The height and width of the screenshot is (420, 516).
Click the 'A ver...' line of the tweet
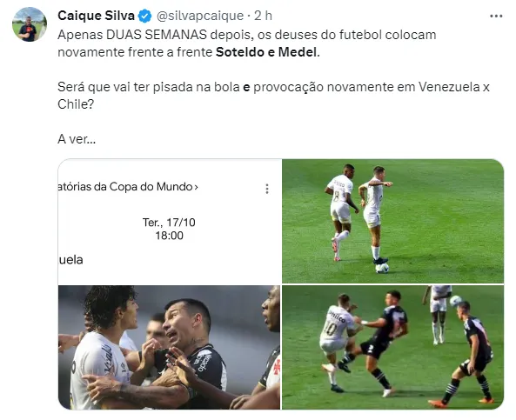click(x=77, y=139)
